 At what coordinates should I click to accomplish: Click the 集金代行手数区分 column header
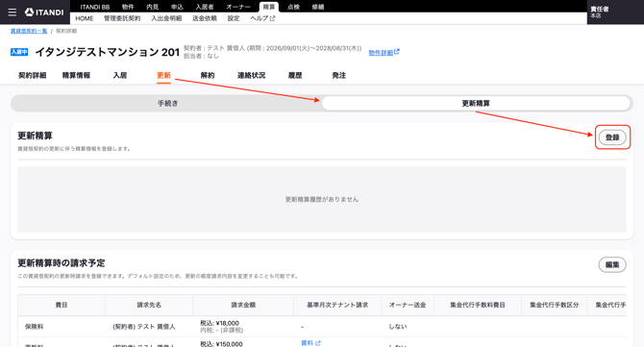(554, 305)
